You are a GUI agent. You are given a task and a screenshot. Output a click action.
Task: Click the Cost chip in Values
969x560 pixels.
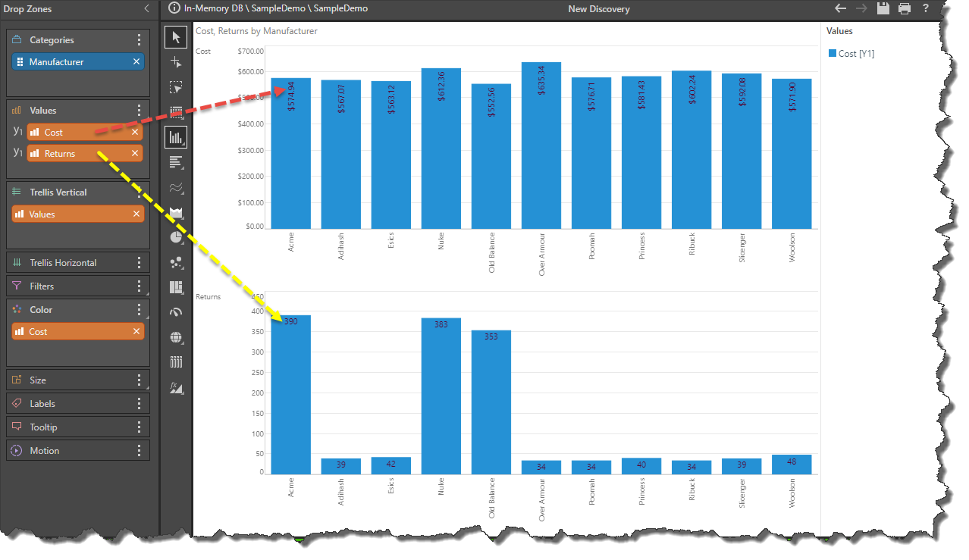pyautogui.click(x=76, y=133)
